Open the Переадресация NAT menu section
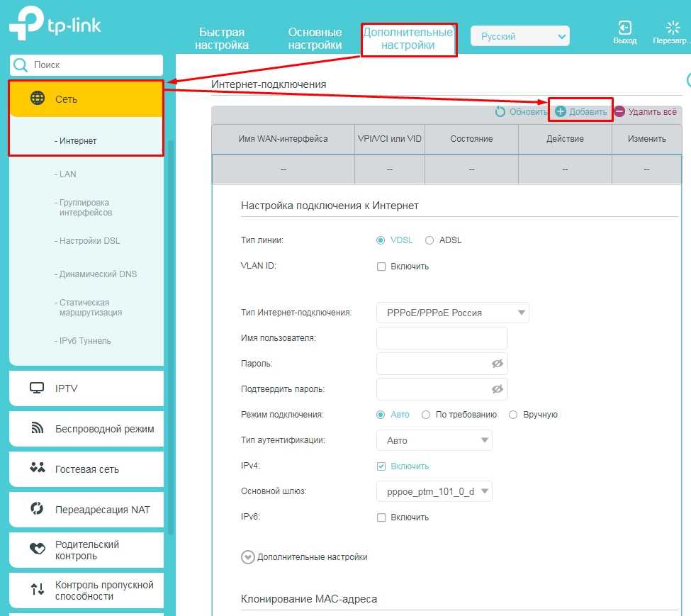The width and height of the screenshot is (691, 616). pos(86,510)
